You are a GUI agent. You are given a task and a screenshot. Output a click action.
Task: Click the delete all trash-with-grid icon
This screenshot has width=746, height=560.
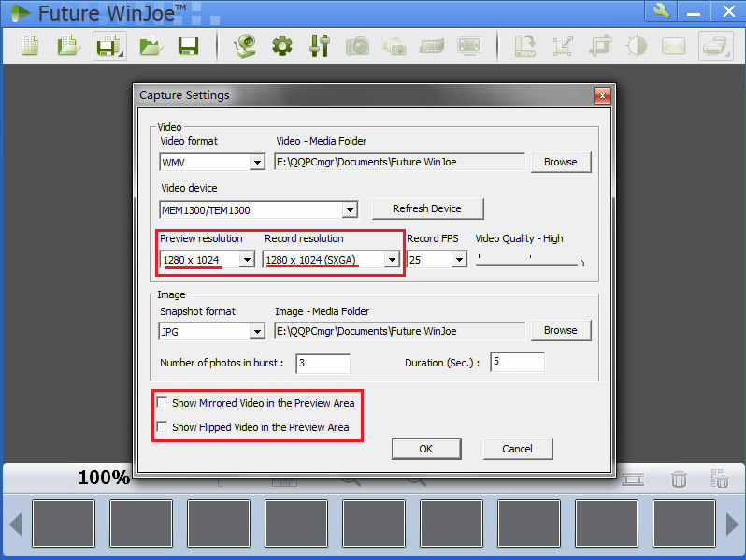(x=720, y=479)
